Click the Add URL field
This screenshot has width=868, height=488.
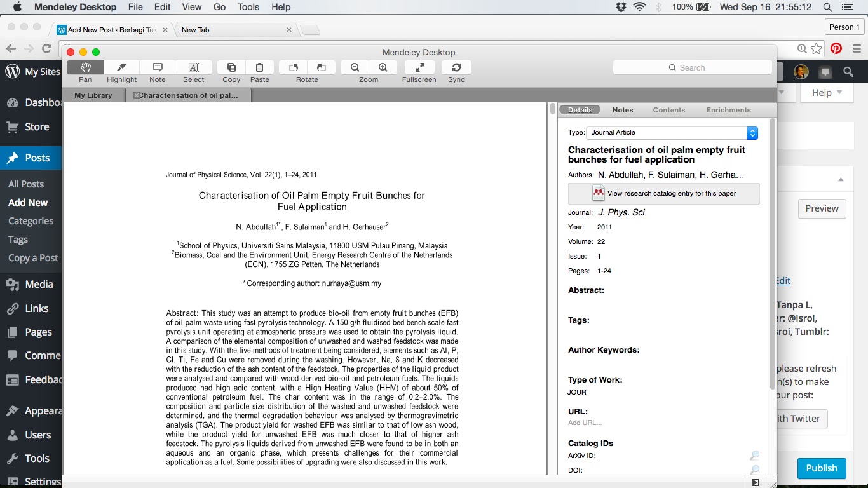tap(585, 423)
